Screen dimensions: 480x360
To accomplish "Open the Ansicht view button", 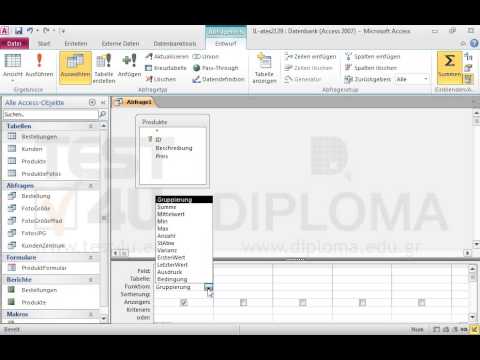I will click(13, 66).
